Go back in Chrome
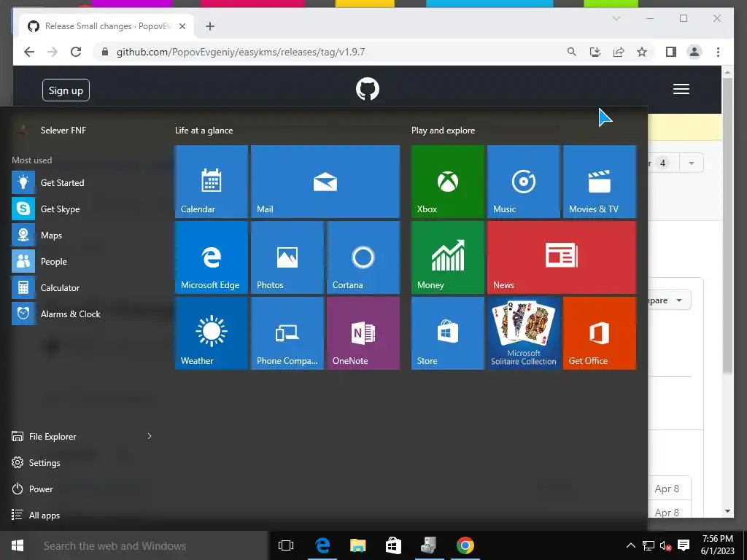This screenshot has width=747, height=560. tap(29, 52)
